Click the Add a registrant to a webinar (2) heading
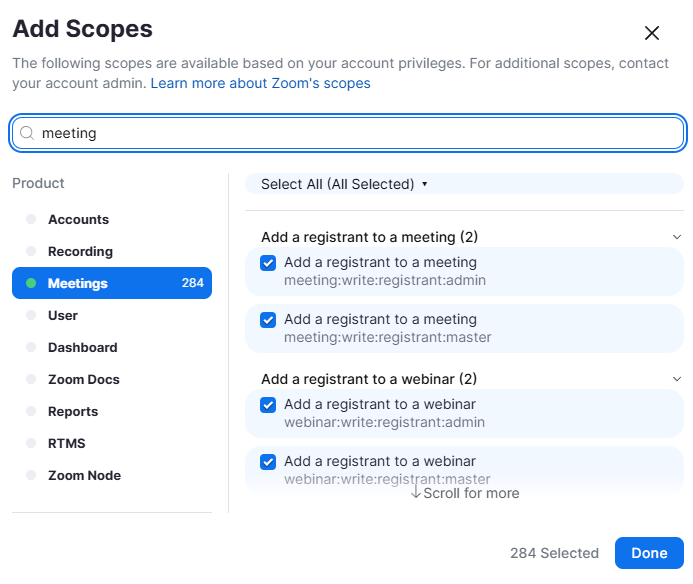Screen dimensions: 693x584 pos(369,379)
